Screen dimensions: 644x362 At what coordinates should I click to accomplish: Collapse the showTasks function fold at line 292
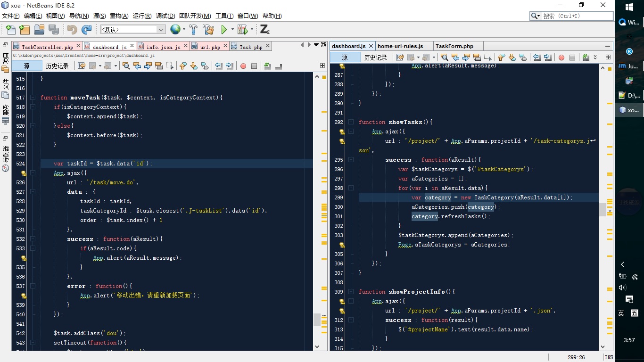tap(351, 122)
